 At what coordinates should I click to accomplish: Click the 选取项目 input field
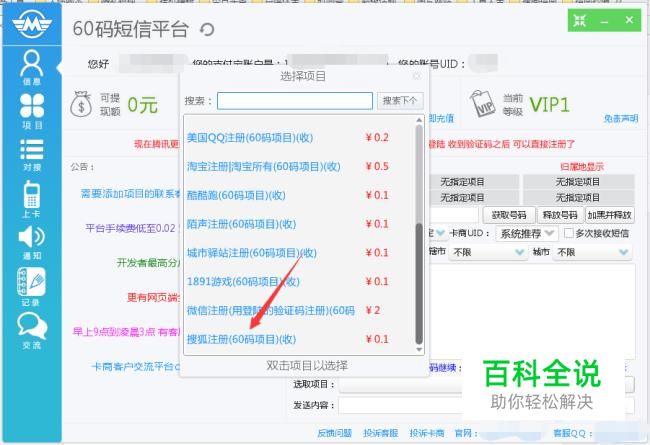tap(486, 384)
